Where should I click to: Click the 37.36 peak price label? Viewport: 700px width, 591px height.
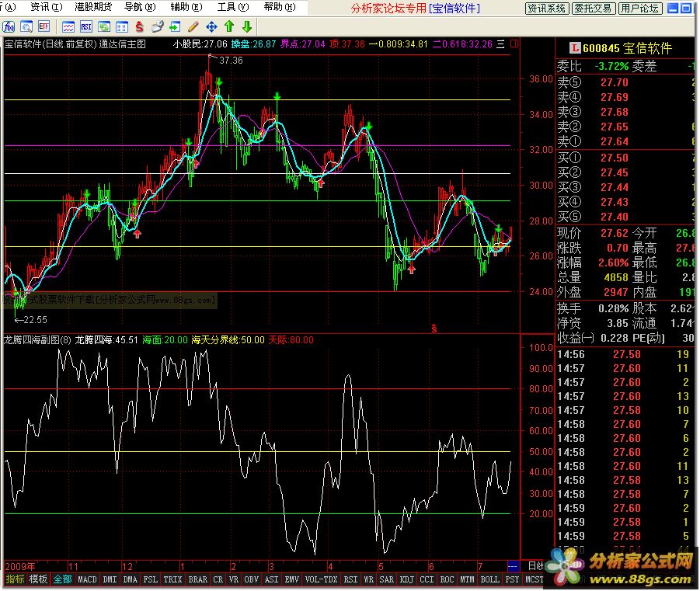click(x=231, y=61)
